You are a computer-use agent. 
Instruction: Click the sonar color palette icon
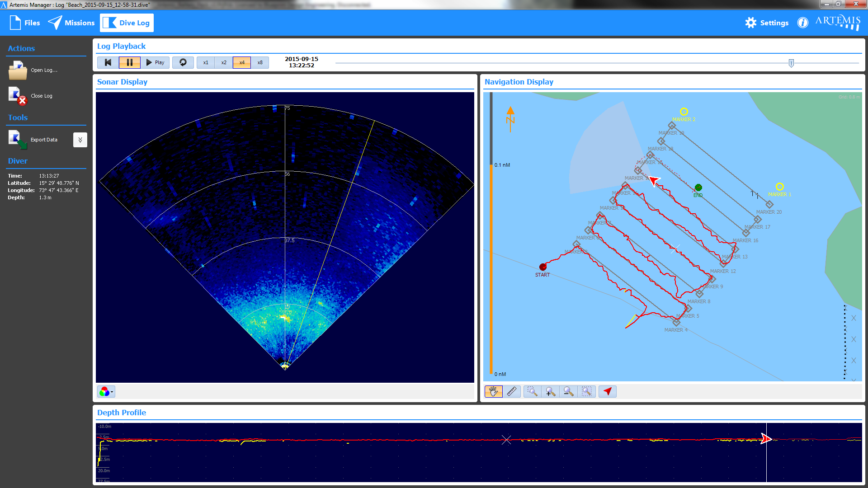(x=106, y=391)
